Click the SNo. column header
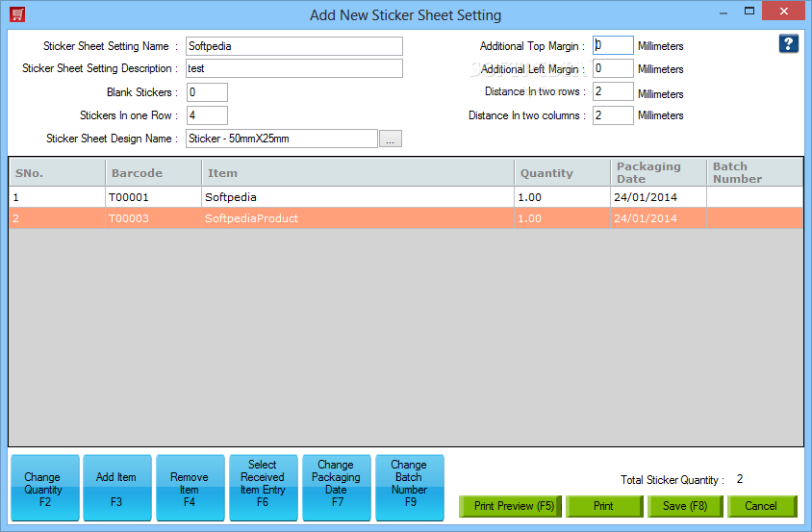812x532 pixels. (x=58, y=172)
